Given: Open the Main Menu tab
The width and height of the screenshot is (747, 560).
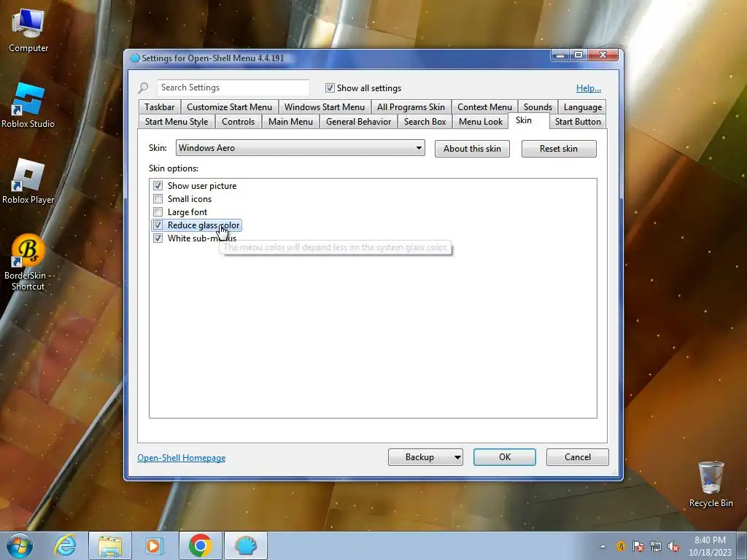Looking at the screenshot, I should pyautogui.click(x=290, y=122).
